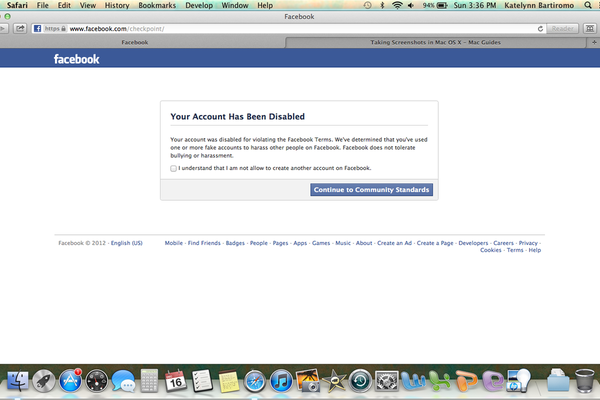
Task: Click Continue to Community Standards button
Action: pyautogui.click(x=372, y=189)
